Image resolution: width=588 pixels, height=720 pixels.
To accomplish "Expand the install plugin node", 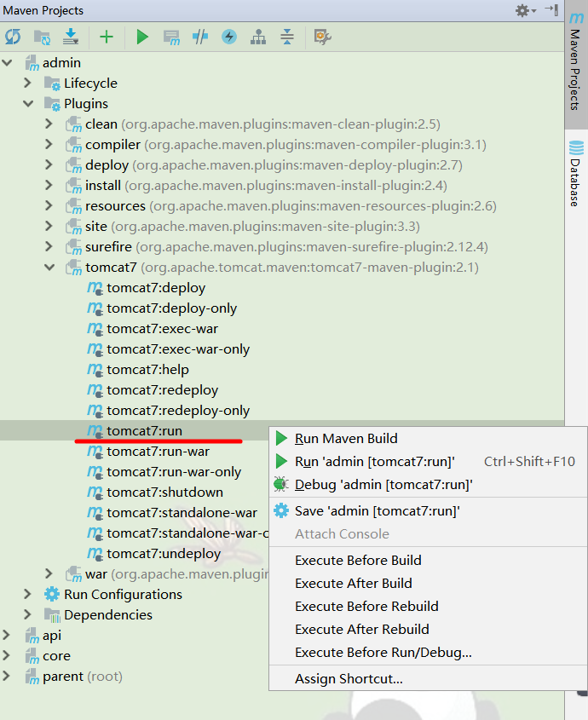I will [x=49, y=186].
